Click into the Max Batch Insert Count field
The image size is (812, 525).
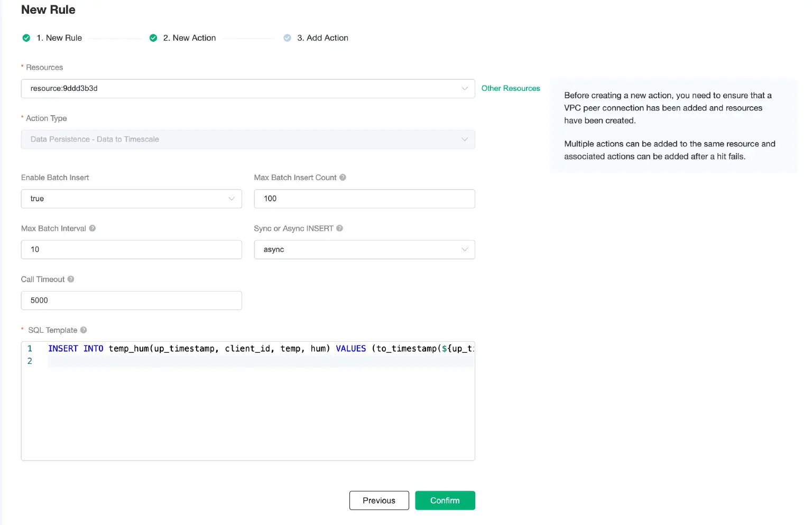click(364, 199)
